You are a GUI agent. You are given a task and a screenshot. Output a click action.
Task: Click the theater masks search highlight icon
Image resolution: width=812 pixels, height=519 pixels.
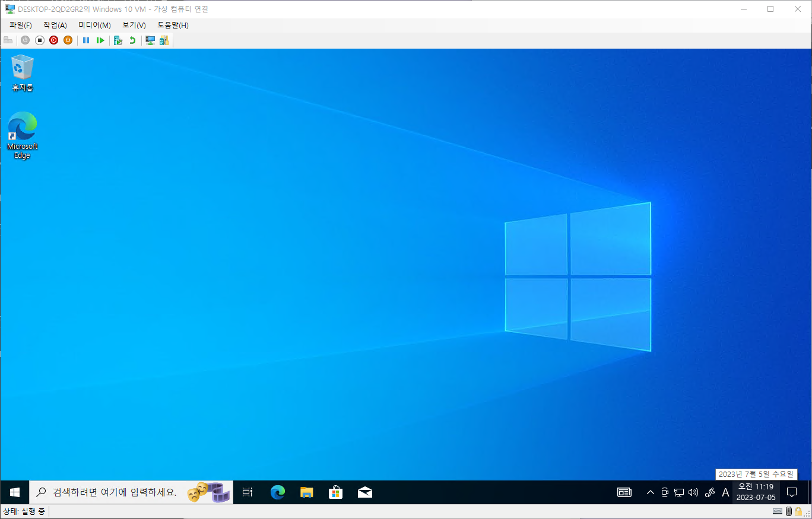click(x=208, y=492)
